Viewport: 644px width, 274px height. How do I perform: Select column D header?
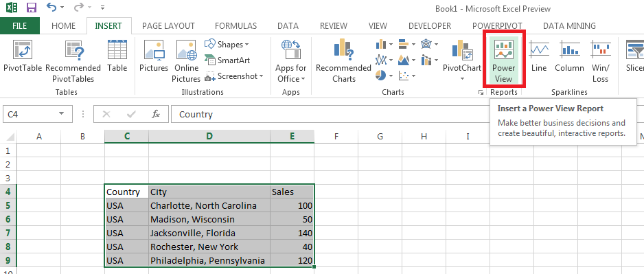click(209, 137)
